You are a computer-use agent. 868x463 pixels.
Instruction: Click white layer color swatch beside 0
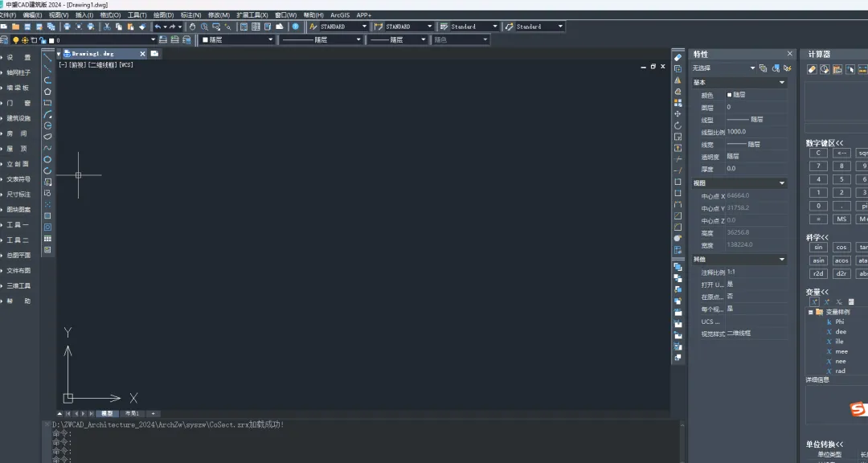click(x=51, y=40)
